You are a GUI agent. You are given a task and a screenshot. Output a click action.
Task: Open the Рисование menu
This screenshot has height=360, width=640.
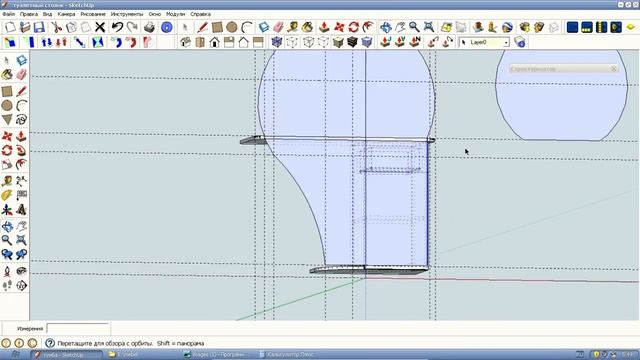click(93, 14)
